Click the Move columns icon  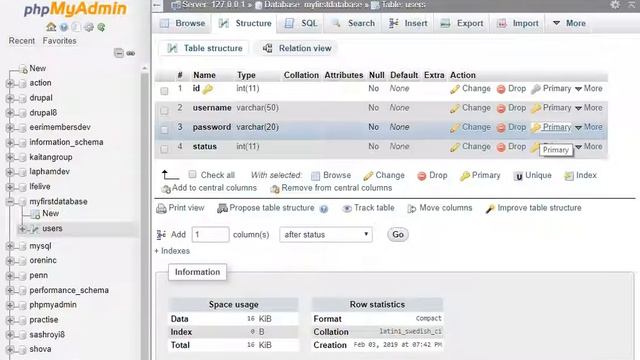(412, 209)
